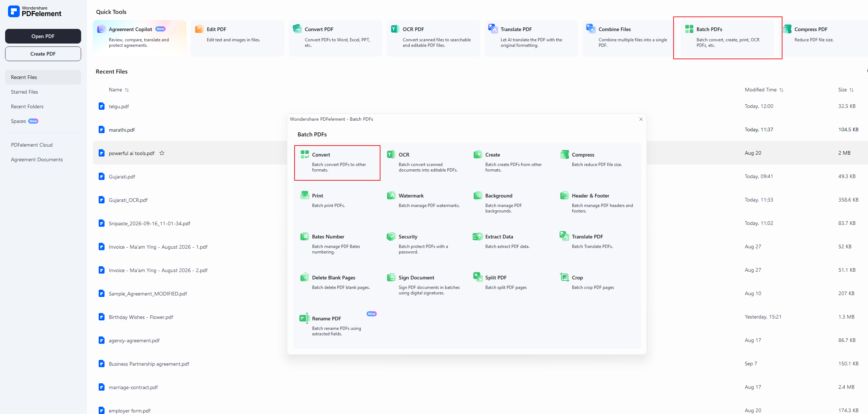Go to Recent Folders in sidebar
Image resolution: width=868 pixels, height=414 pixels.
[43, 106]
